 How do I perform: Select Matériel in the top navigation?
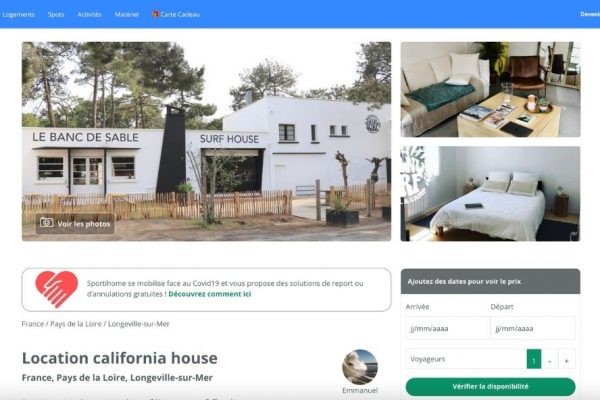[127, 15]
